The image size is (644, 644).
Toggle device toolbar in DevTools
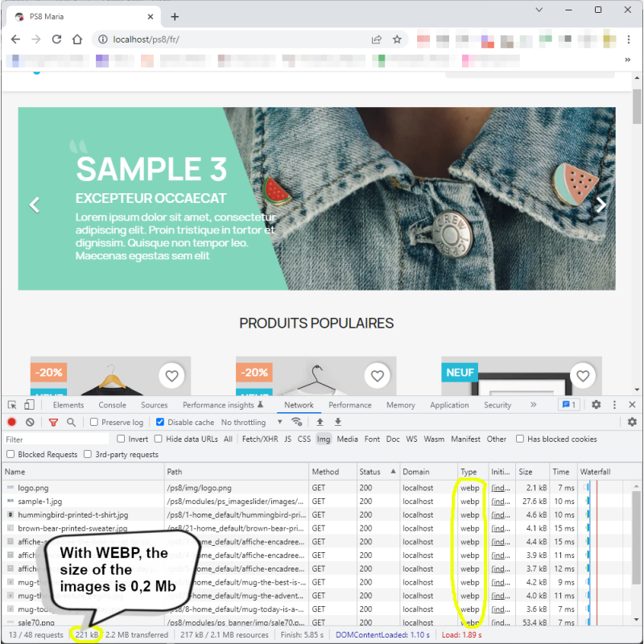point(29,405)
